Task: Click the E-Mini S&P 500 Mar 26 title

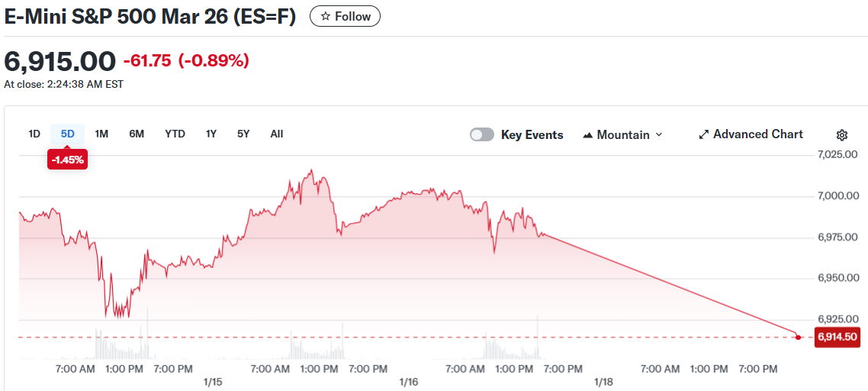Action: 150,16
